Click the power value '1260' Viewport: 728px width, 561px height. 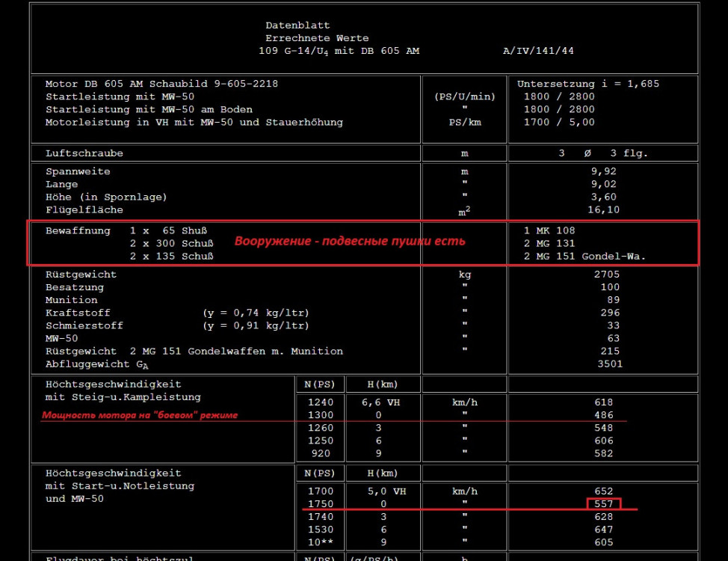coord(321,428)
